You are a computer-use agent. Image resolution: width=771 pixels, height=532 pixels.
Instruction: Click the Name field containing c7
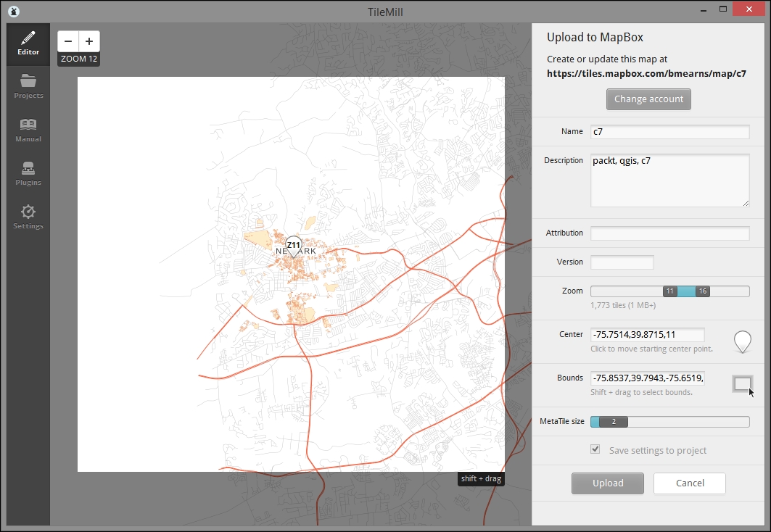point(669,131)
